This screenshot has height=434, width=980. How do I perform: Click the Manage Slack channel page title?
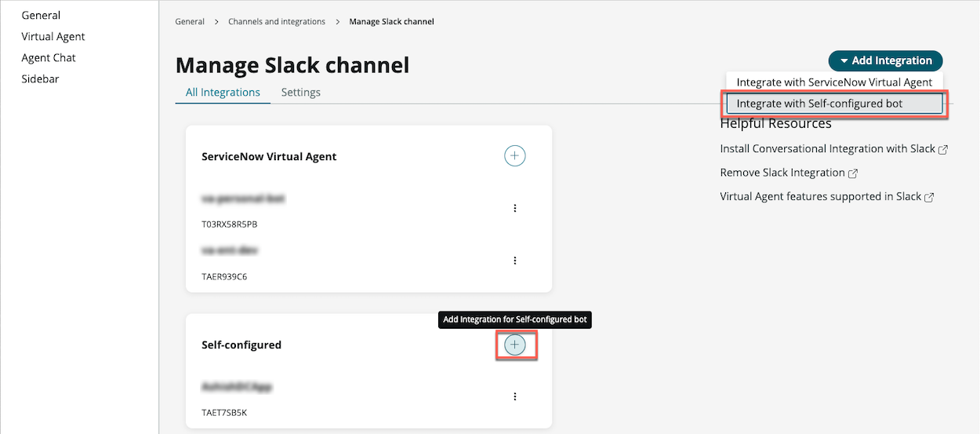click(x=292, y=64)
